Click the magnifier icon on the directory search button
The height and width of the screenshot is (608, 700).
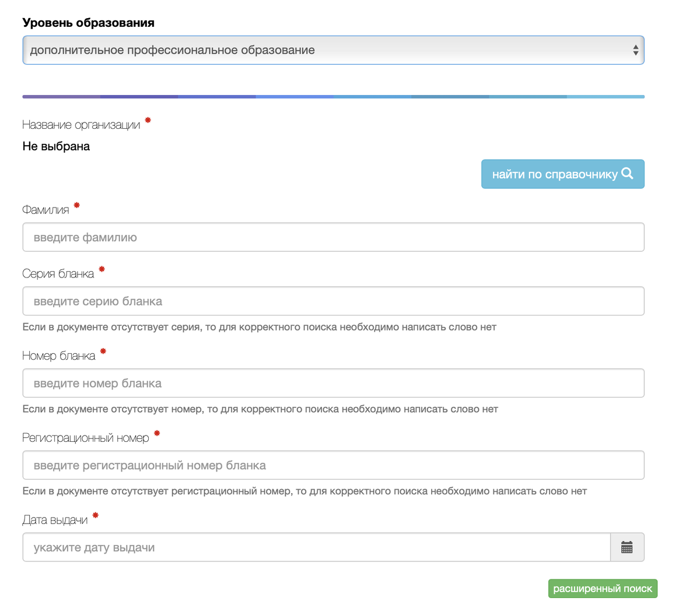pyautogui.click(x=627, y=173)
